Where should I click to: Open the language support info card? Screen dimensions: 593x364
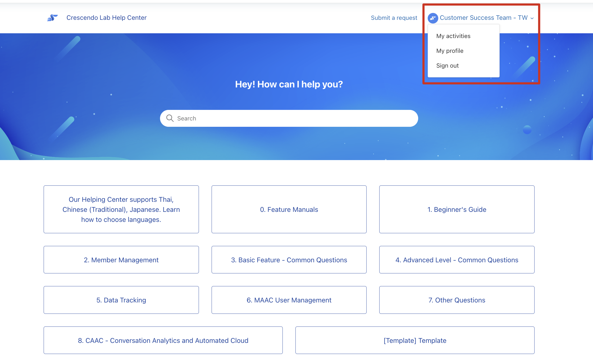click(x=121, y=209)
